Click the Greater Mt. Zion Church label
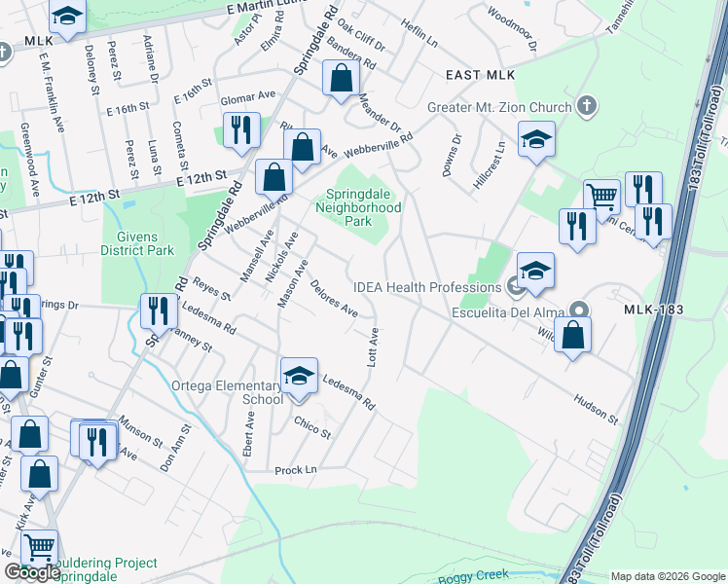728x584 pixels. [499, 107]
